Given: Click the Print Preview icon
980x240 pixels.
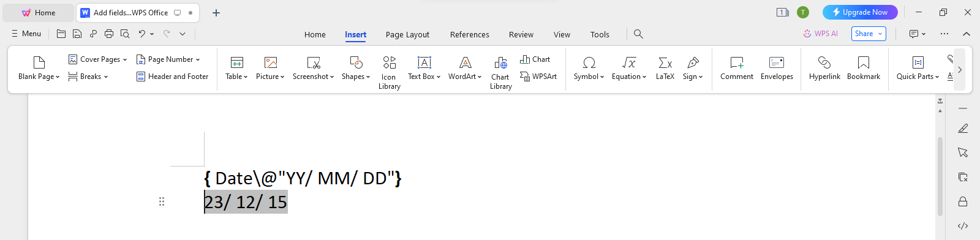Looking at the screenshot, I should 125,34.
